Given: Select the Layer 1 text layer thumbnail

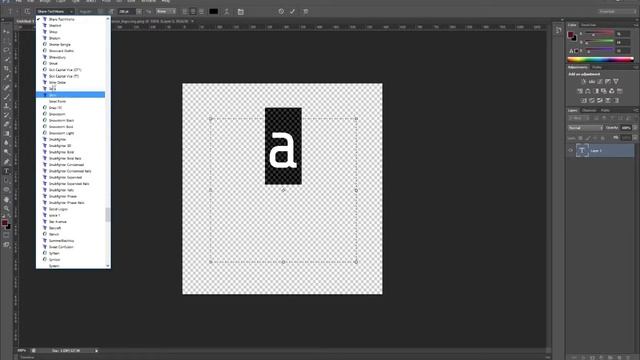Looking at the screenshot, I should pyautogui.click(x=582, y=151).
